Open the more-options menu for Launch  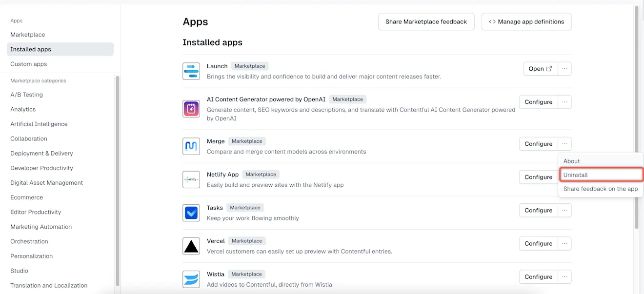point(564,69)
